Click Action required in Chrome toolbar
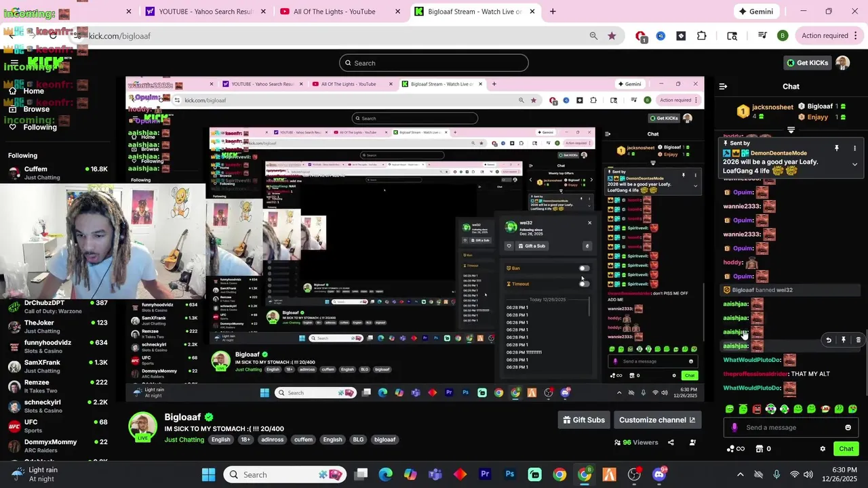The width and height of the screenshot is (868, 488). (x=825, y=36)
